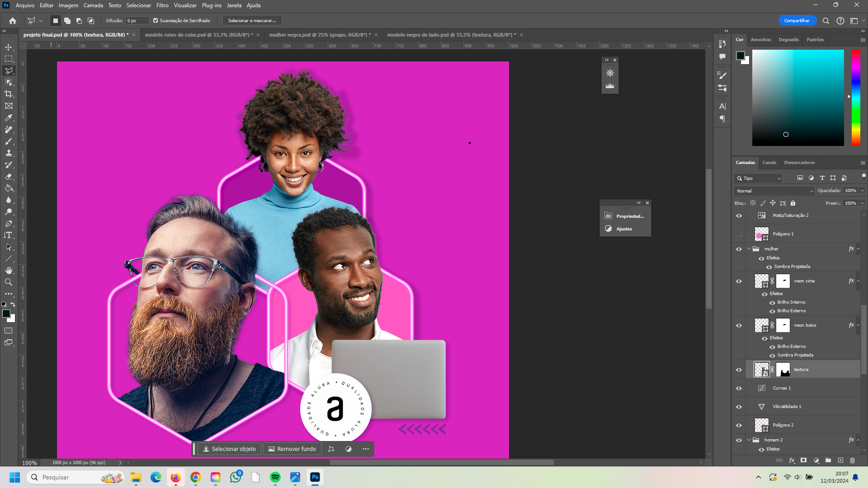Toggle visibility of homem 2 layer
Screen dimensions: 868x488
pyautogui.click(x=739, y=440)
